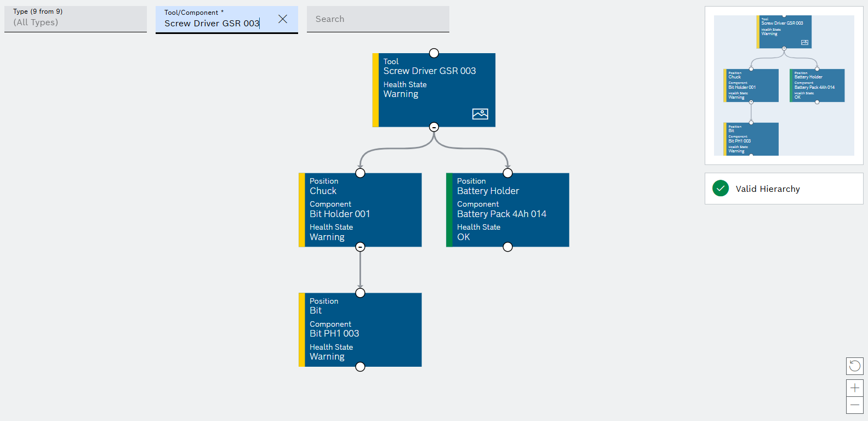Open image icon on Screw Driver GSR 003 node
Image resolution: width=868 pixels, height=421 pixels.
(x=480, y=114)
